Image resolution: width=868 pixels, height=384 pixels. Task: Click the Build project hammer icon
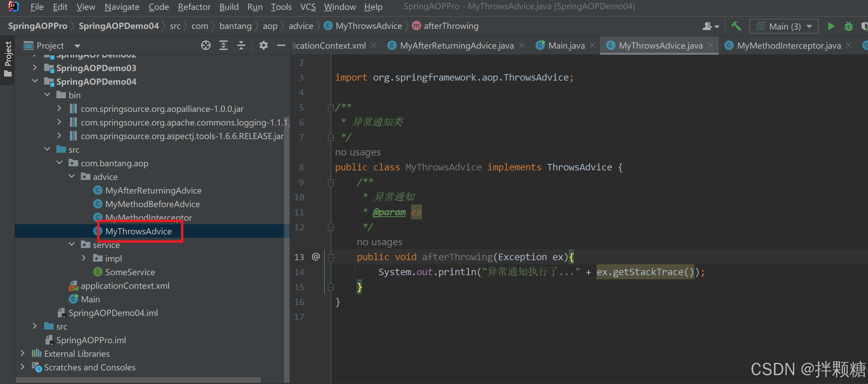tap(736, 26)
